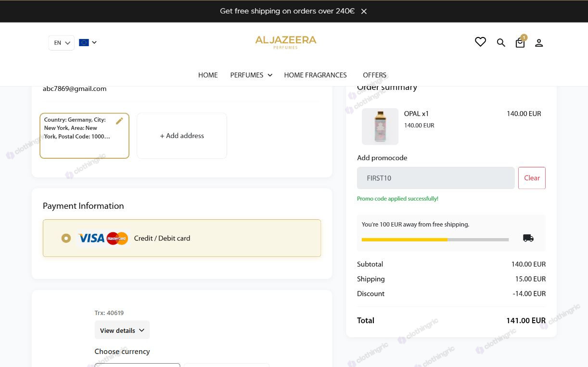588x367 pixels.
Task: Open the search magnifier icon
Action: (x=501, y=43)
